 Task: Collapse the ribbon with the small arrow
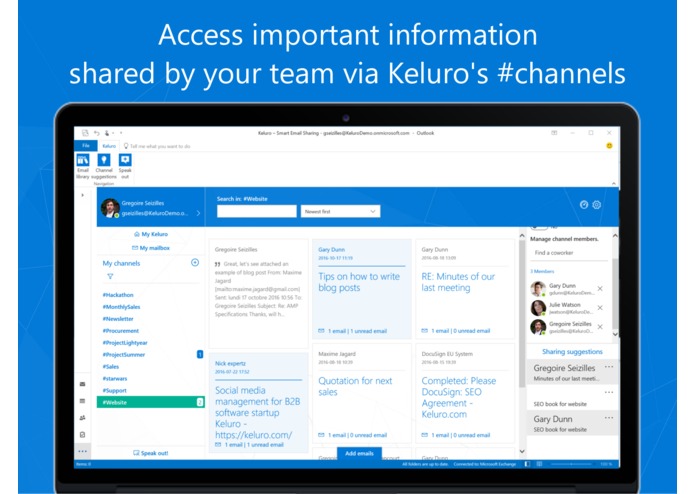[x=613, y=183]
